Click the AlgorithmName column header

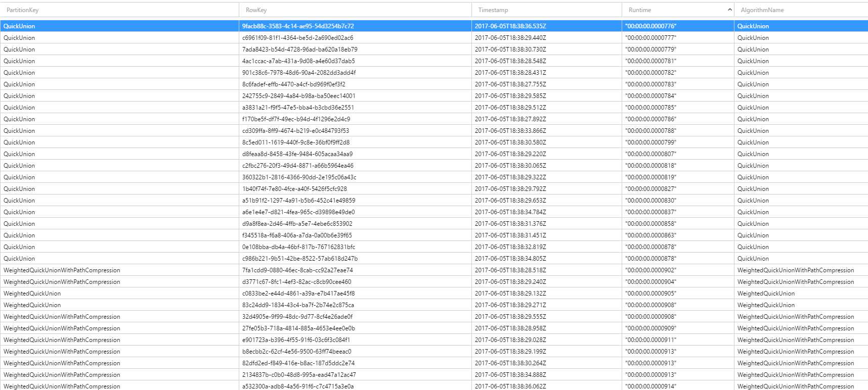[762, 10]
